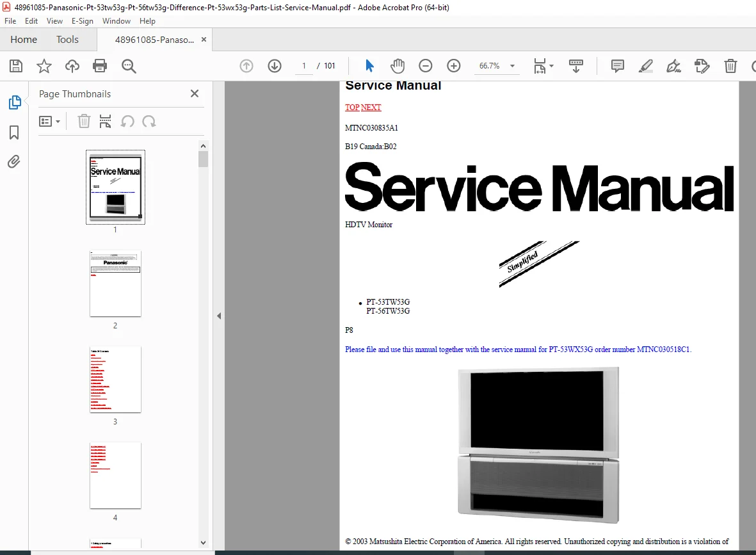Click the PT-56TW53G model text
Image resolution: width=756 pixels, height=555 pixels.
pos(388,311)
